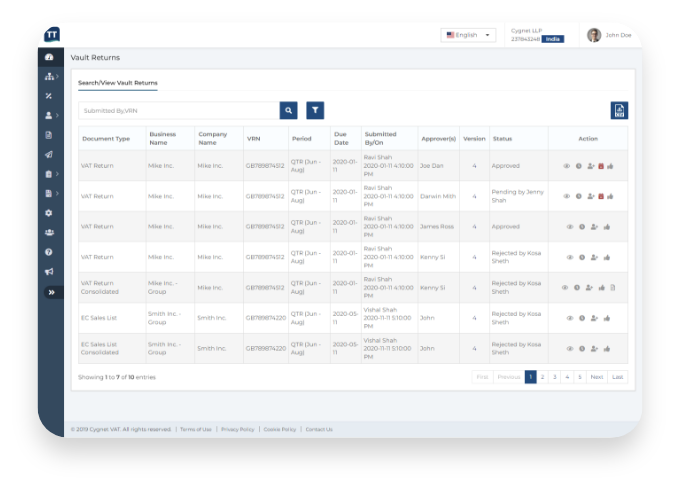
Task: Click 'Pending by Jenny Shah' status cell
Action: tap(518, 196)
